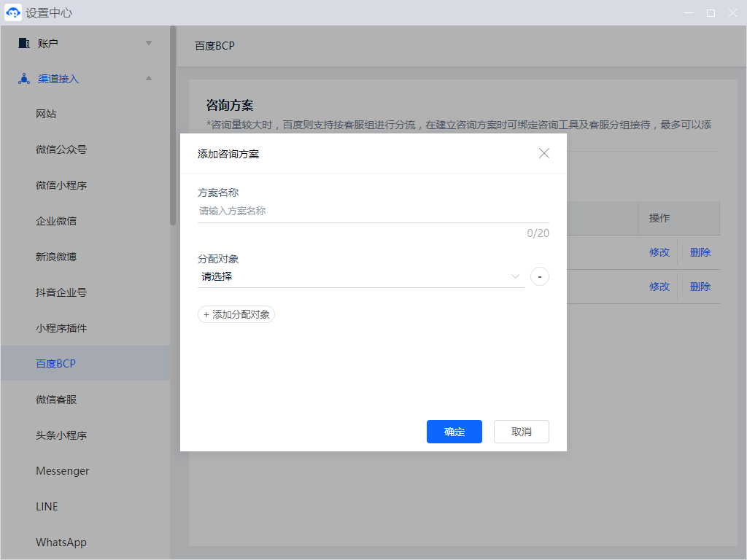
Task: Open the 分配对象 请选择 dropdown
Action: [x=360, y=276]
